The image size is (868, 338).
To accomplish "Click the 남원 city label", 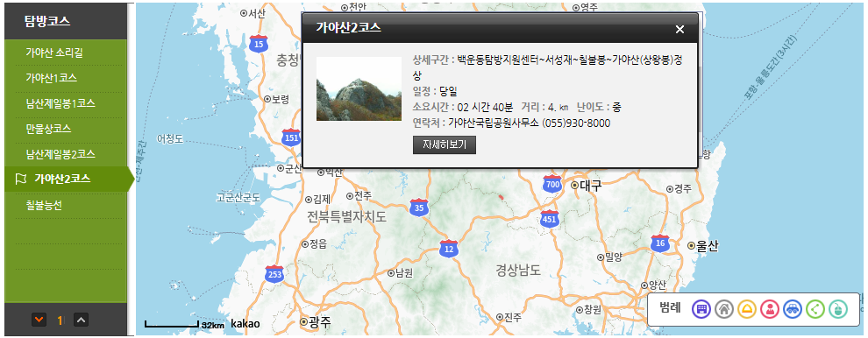I will [x=405, y=272].
